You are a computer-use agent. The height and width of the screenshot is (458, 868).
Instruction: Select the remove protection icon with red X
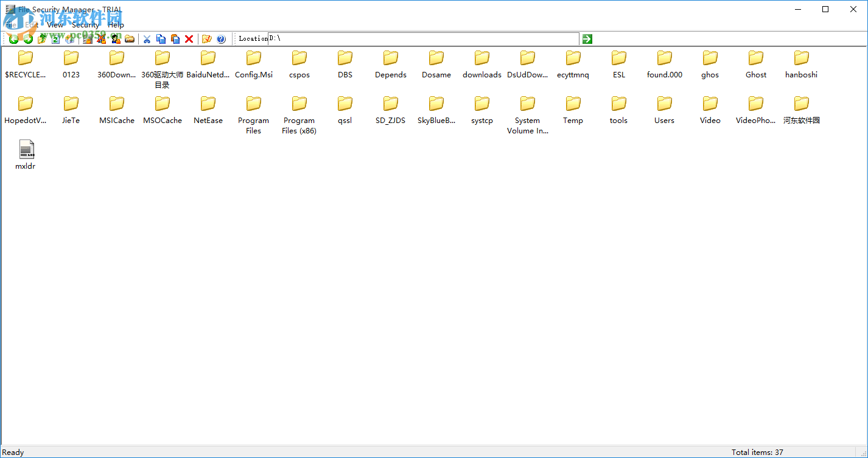tap(101, 38)
